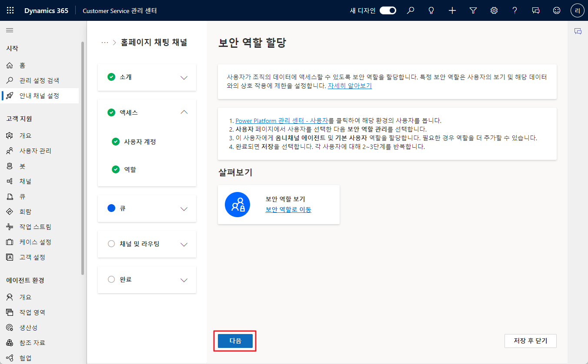Viewport: 588px width, 364px height.
Task: Click the Dynamics 365 brand name
Action: pyautogui.click(x=46, y=10)
